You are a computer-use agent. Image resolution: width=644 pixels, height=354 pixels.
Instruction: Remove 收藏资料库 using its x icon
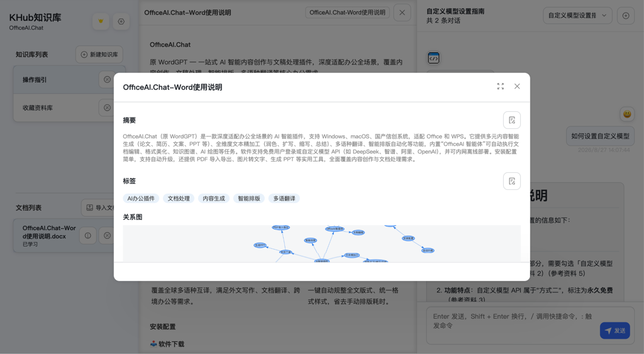107,108
